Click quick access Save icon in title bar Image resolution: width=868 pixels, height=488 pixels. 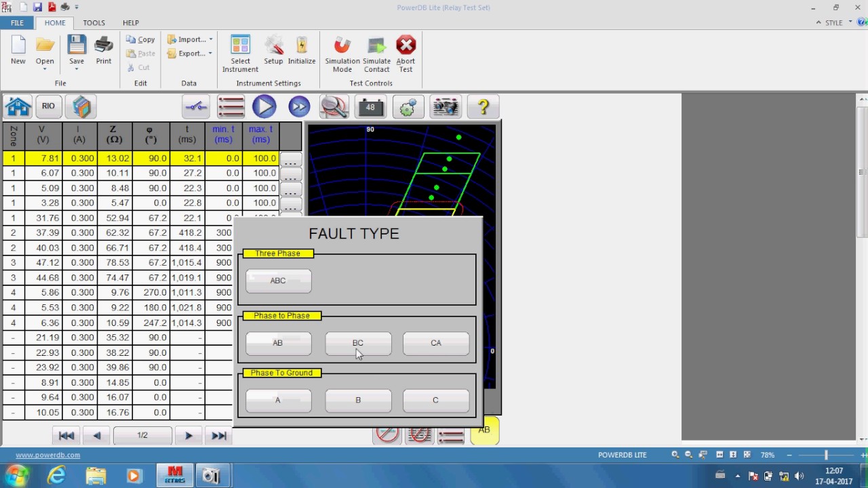38,7
